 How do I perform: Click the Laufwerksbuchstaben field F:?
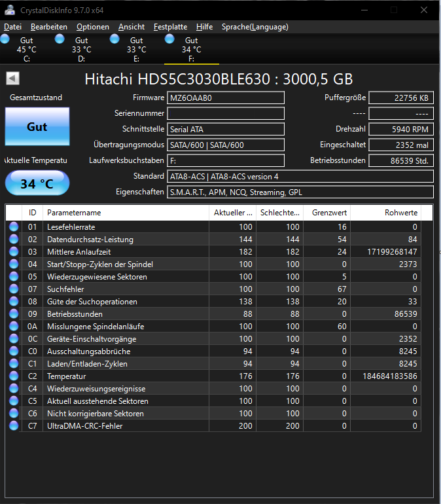(226, 161)
